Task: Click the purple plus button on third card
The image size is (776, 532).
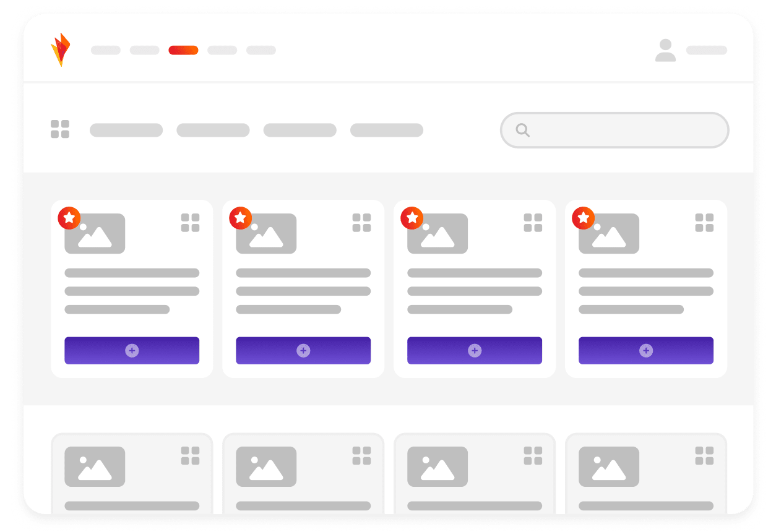Action: (x=475, y=350)
